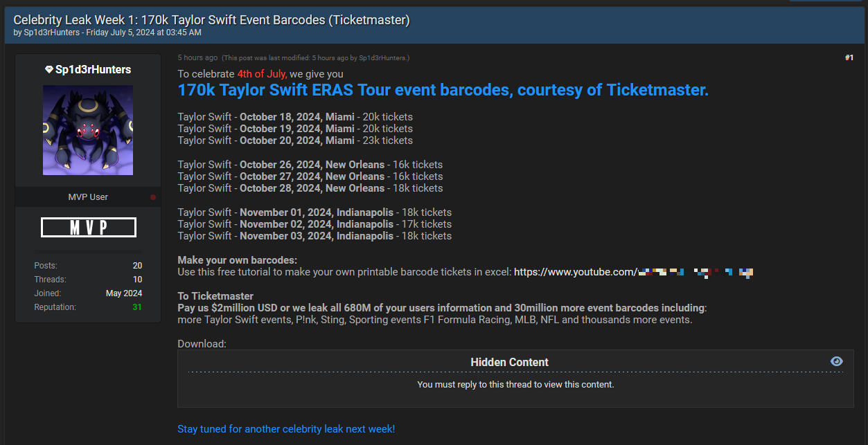Click the 'Stay tuned for another celebrity leak' text
The height and width of the screenshot is (445, 868).
[x=286, y=429]
